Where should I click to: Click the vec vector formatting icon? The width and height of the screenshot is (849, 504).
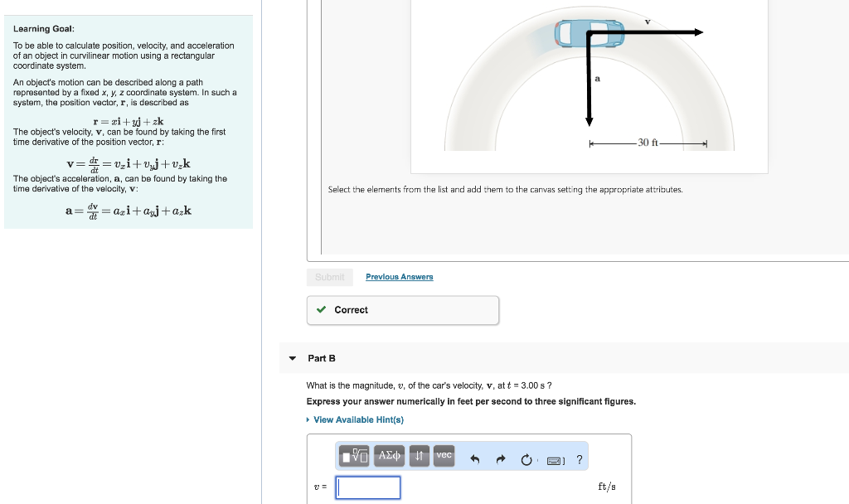(444, 456)
